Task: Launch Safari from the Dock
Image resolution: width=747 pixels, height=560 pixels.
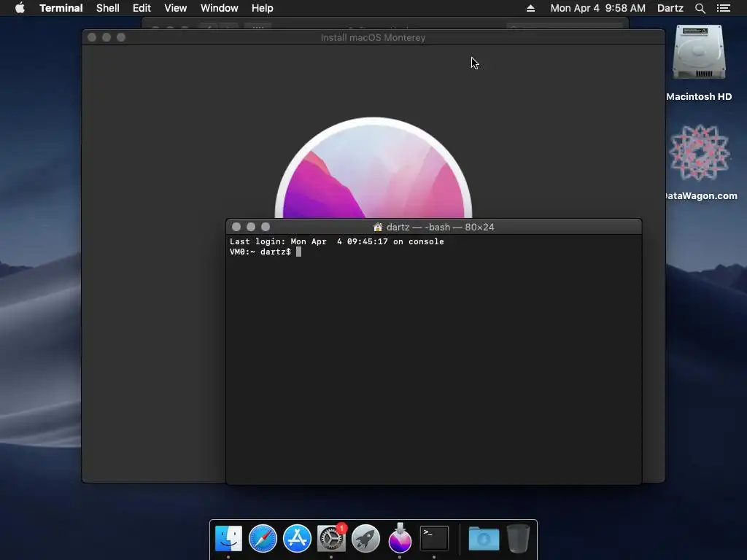Action: pos(263,539)
